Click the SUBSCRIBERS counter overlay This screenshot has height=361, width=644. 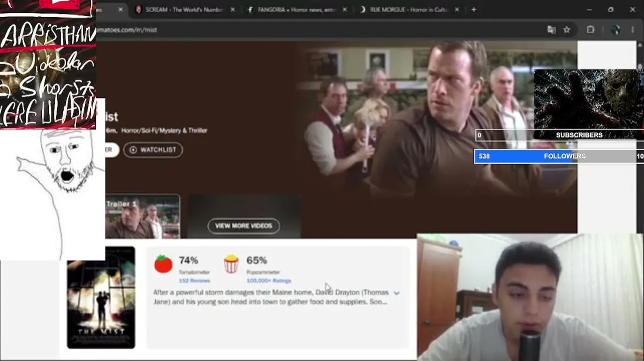pos(559,135)
